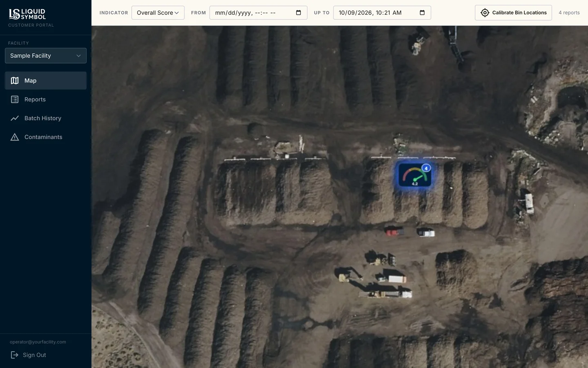The height and width of the screenshot is (368, 588).
Task: Click the Batch History trend icon
Action: point(15,118)
